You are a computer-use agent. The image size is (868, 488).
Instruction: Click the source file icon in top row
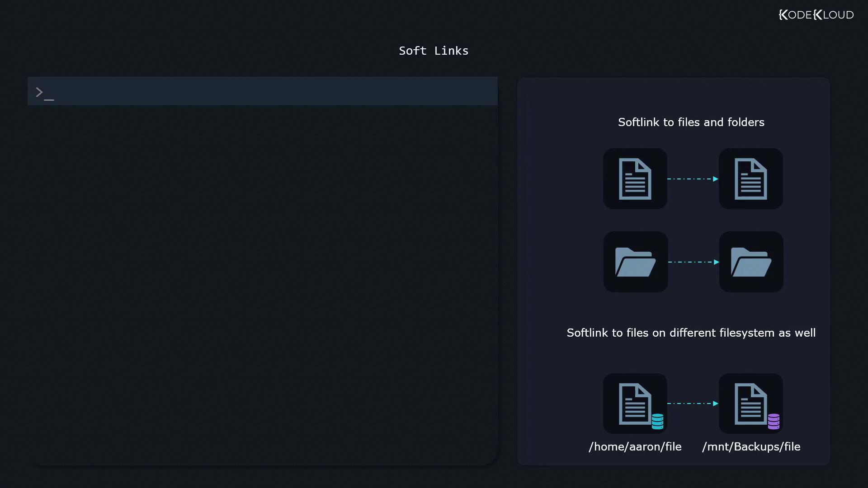click(635, 179)
